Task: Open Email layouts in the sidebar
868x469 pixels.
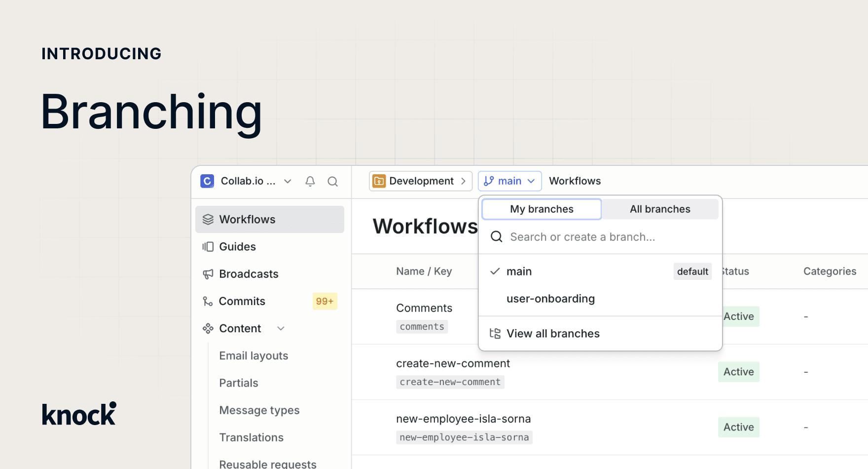Action: click(x=253, y=356)
